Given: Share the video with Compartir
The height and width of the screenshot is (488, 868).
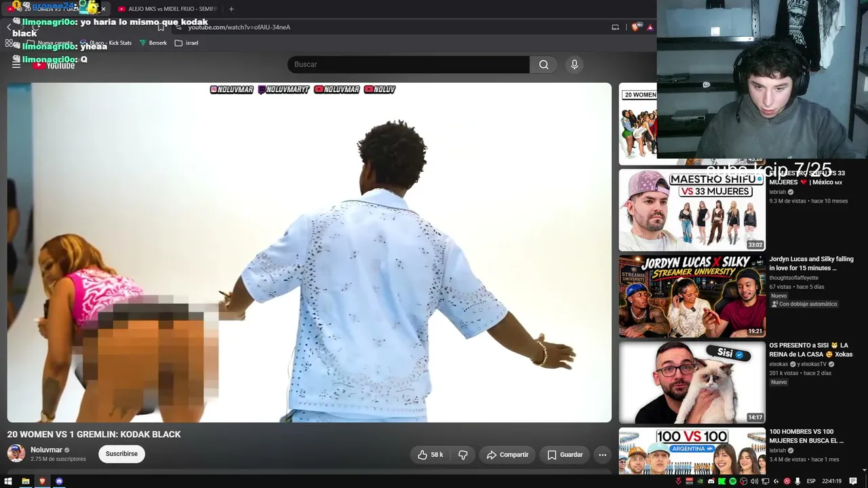Looking at the screenshot, I should [507, 455].
